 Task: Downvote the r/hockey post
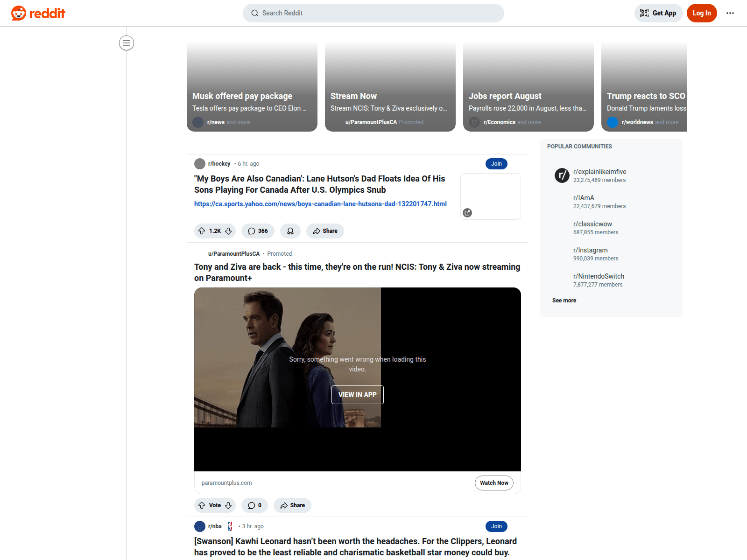pos(228,231)
